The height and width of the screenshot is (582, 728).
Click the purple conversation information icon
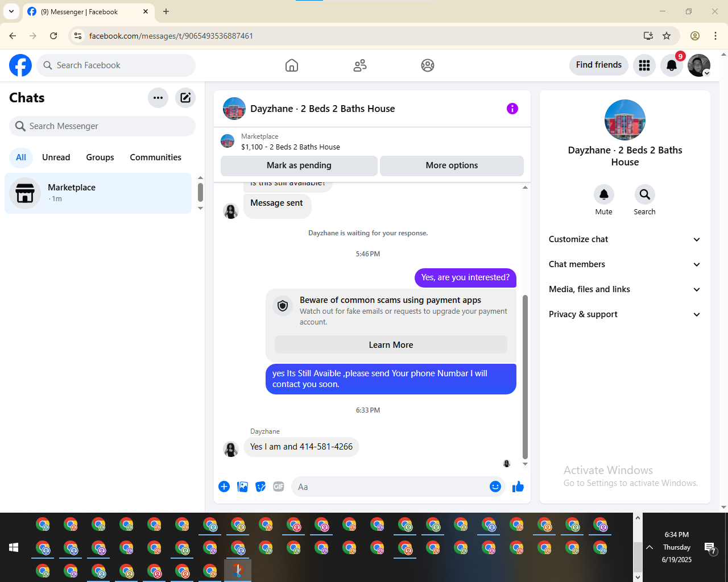[x=512, y=109]
